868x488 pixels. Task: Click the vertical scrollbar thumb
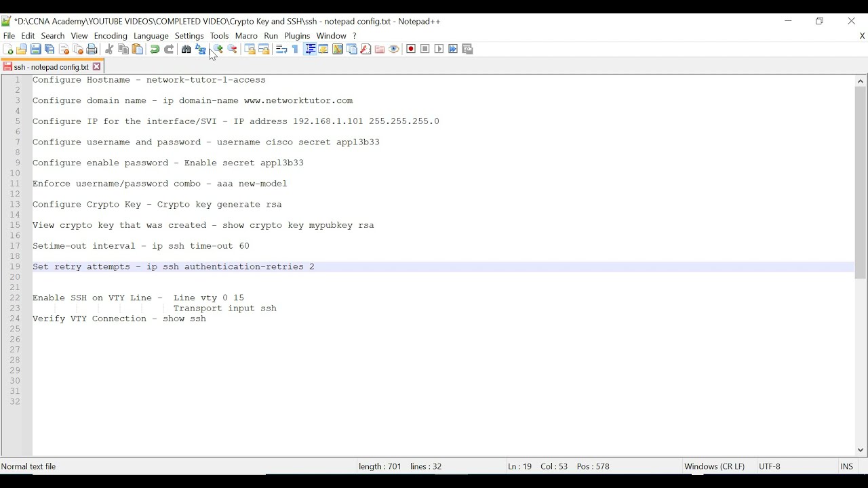coord(861,183)
